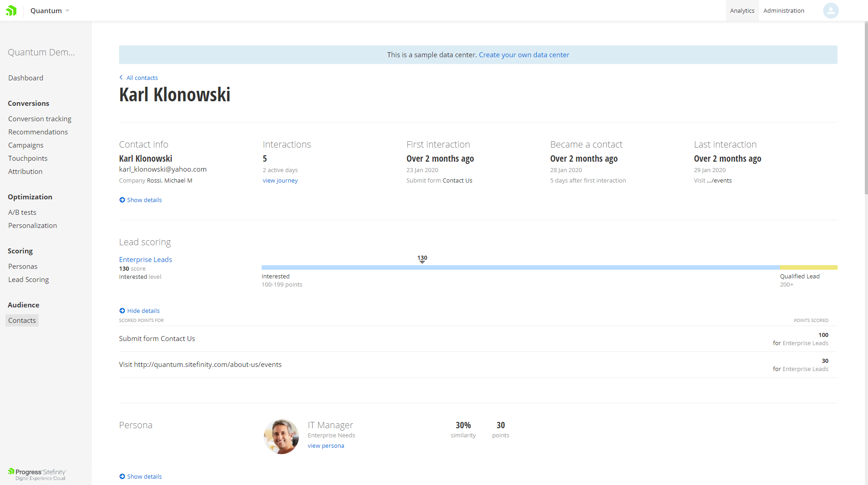This screenshot has width=868, height=485.
Task: Click the yellow Qualified Lead bar segment
Action: click(808, 267)
